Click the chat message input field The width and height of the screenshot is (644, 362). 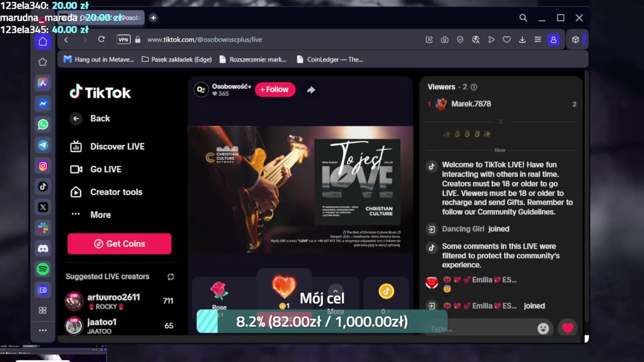coord(480,329)
